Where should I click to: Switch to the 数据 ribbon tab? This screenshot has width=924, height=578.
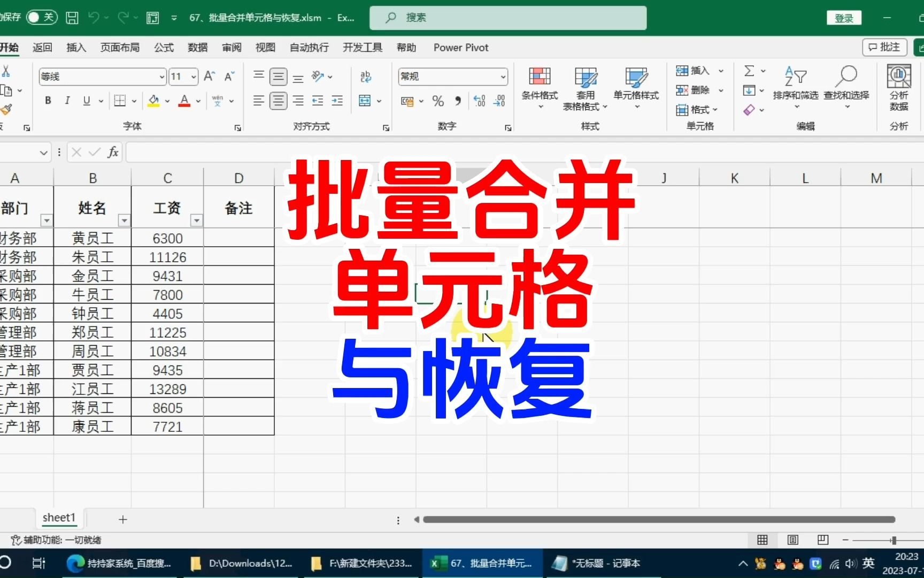click(197, 48)
